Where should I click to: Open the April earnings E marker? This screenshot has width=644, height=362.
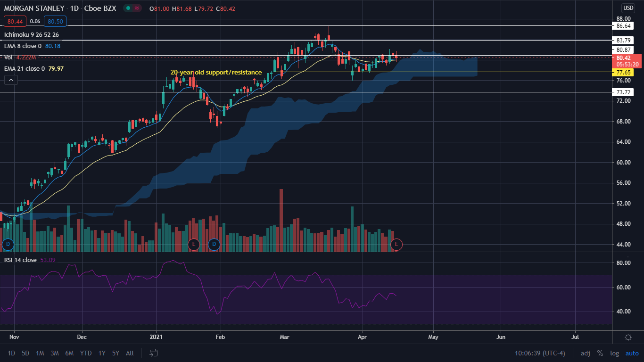pyautogui.click(x=396, y=244)
